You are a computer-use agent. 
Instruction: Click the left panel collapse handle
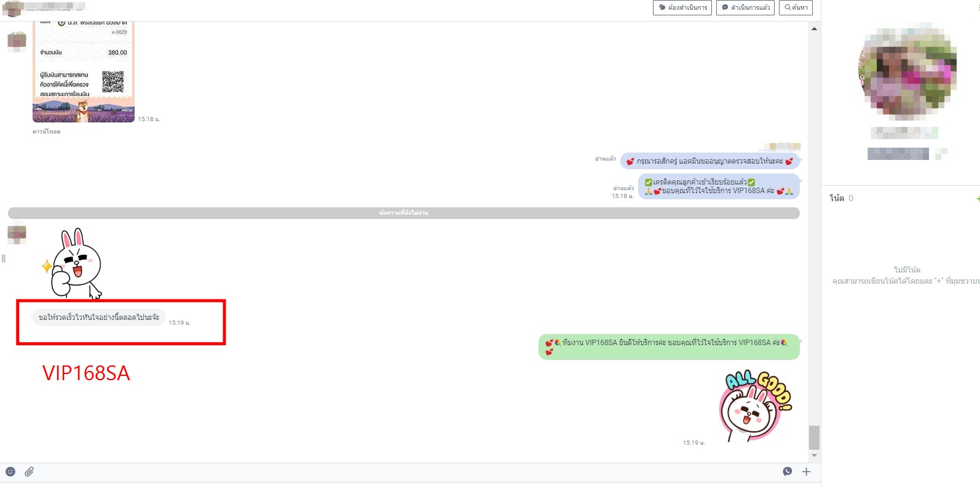click(x=4, y=258)
